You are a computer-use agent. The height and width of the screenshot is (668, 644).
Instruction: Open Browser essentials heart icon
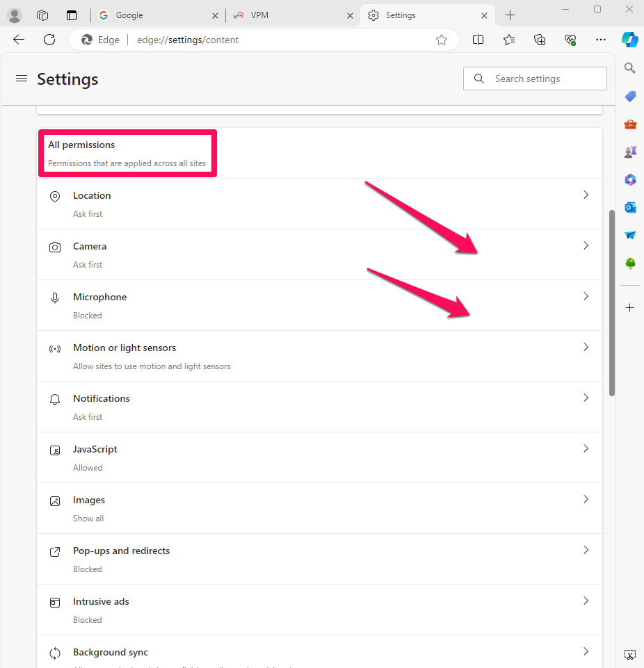[x=570, y=40]
